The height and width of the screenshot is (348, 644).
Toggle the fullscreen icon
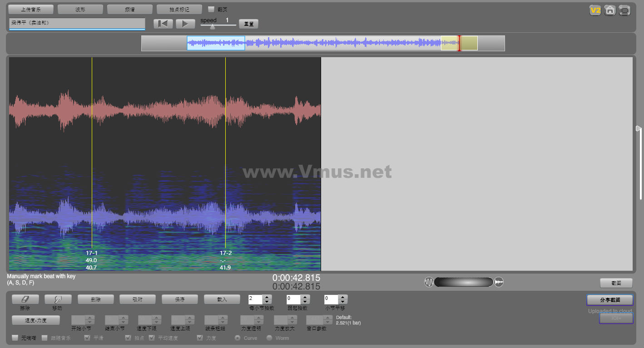625,10
